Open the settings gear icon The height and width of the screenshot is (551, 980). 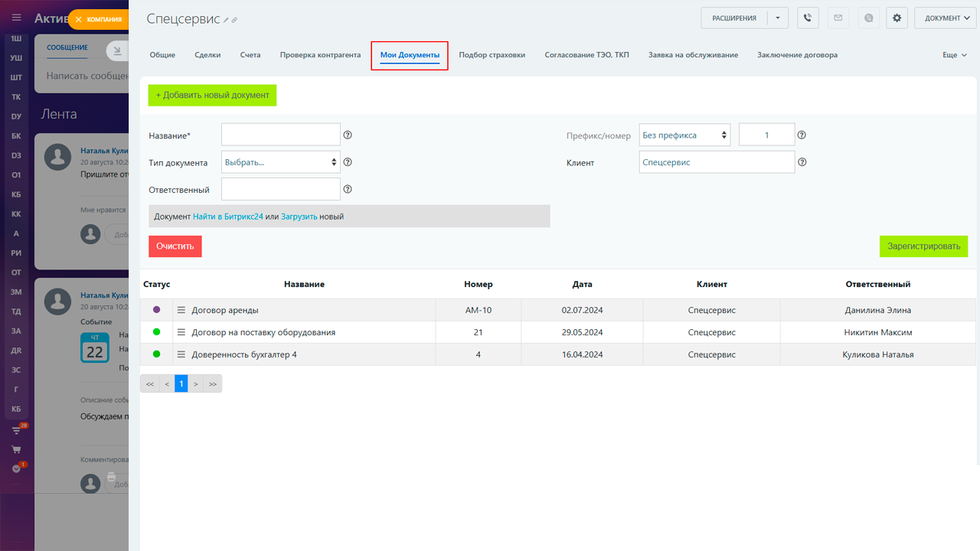(x=897, y=18)
